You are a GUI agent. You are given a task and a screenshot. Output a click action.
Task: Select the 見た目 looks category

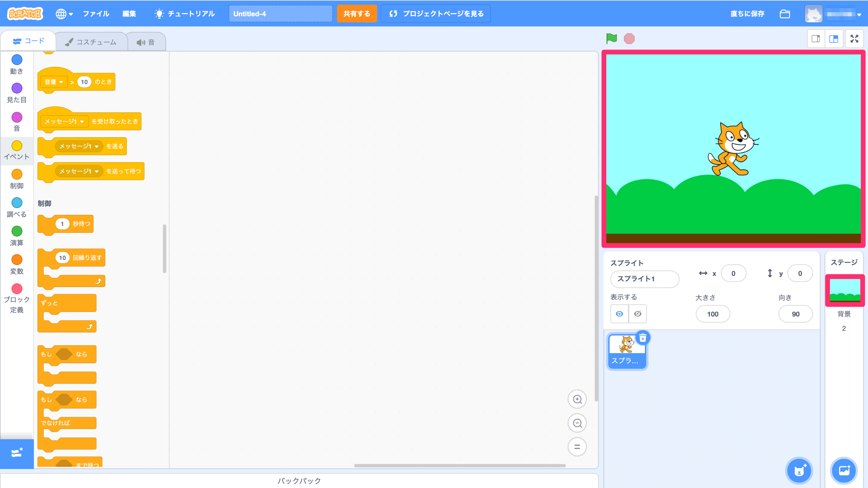pyautogui.click(x=17, y=93)
